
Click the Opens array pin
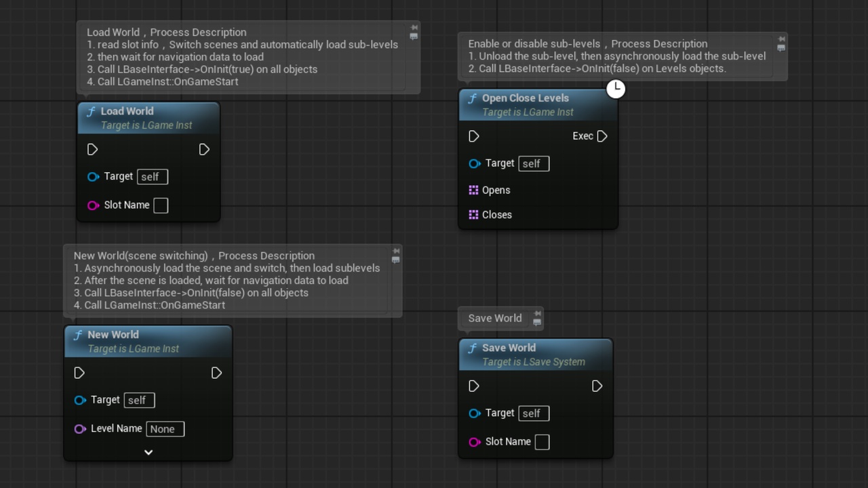(473, 190)
